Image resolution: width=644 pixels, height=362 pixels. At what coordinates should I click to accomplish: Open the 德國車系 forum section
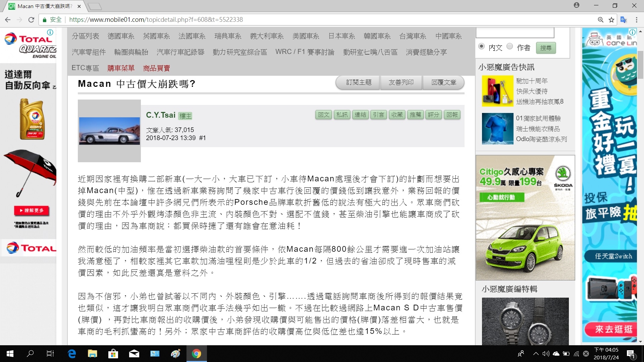121,36
